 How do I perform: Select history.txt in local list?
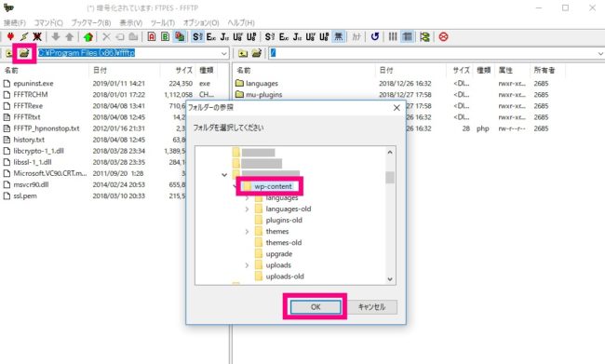pos(29,140)
